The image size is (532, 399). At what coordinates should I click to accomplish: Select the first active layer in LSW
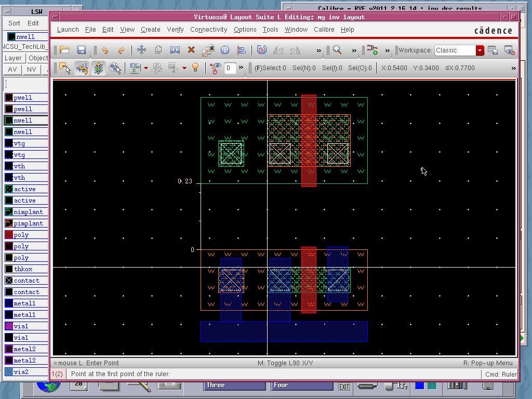[x=26, y=189]
